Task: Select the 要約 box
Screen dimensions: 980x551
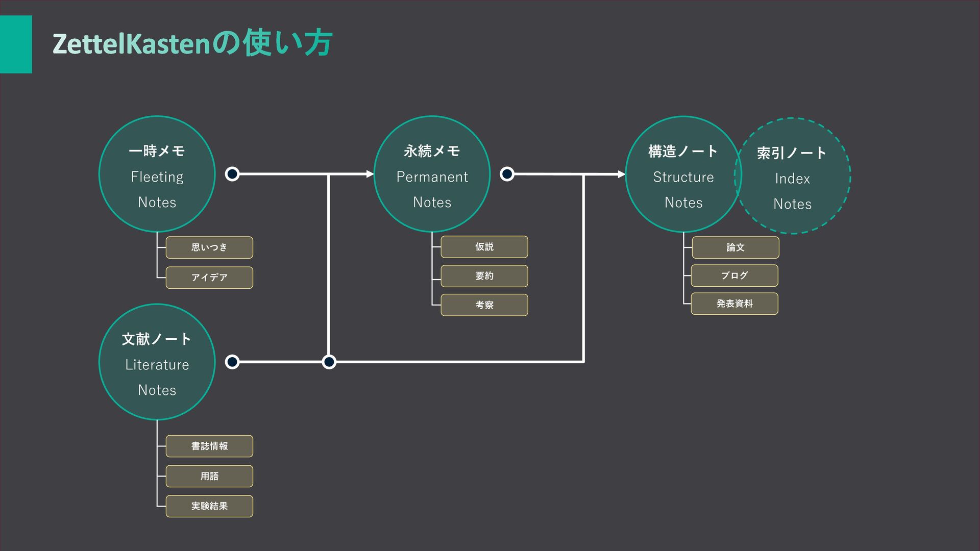Action: [484, 276]
